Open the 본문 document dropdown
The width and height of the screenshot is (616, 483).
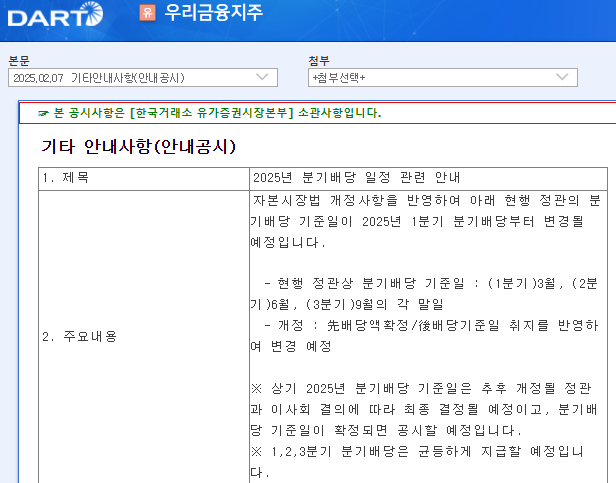coord(143,77)
